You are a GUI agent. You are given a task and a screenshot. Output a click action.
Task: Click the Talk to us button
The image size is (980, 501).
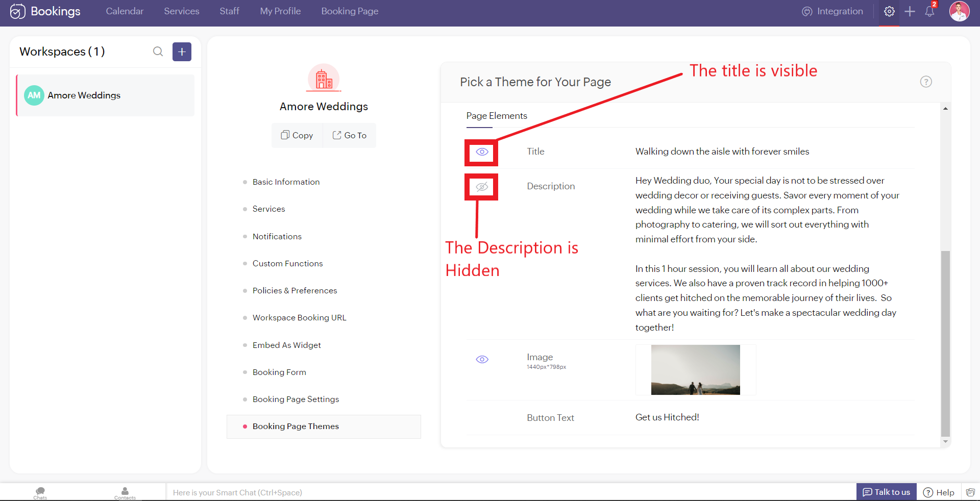click(887, 492)
